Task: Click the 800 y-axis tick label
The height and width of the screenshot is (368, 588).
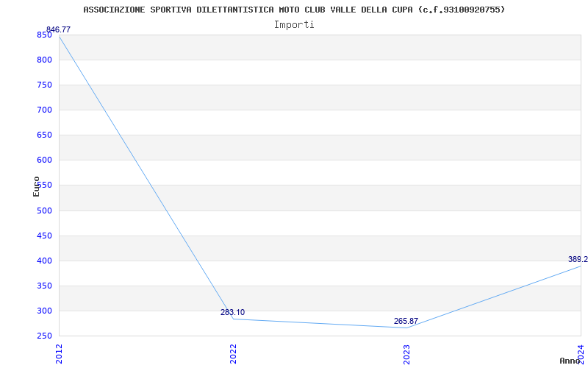Action: (44, 60)
